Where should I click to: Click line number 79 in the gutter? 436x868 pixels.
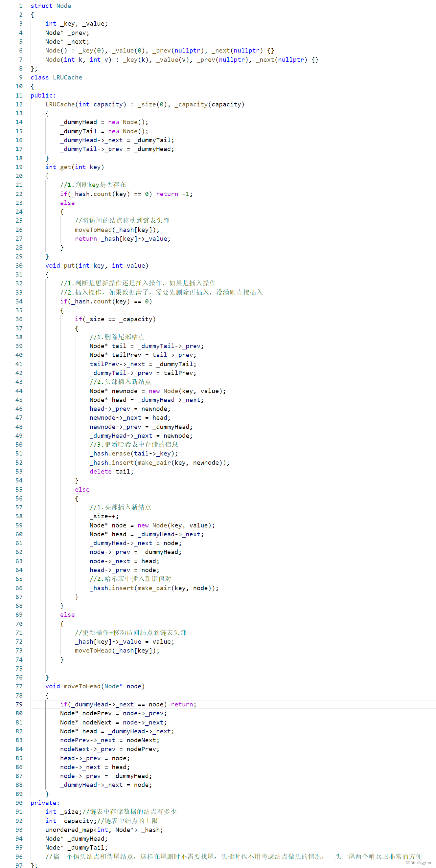[19, 704]
